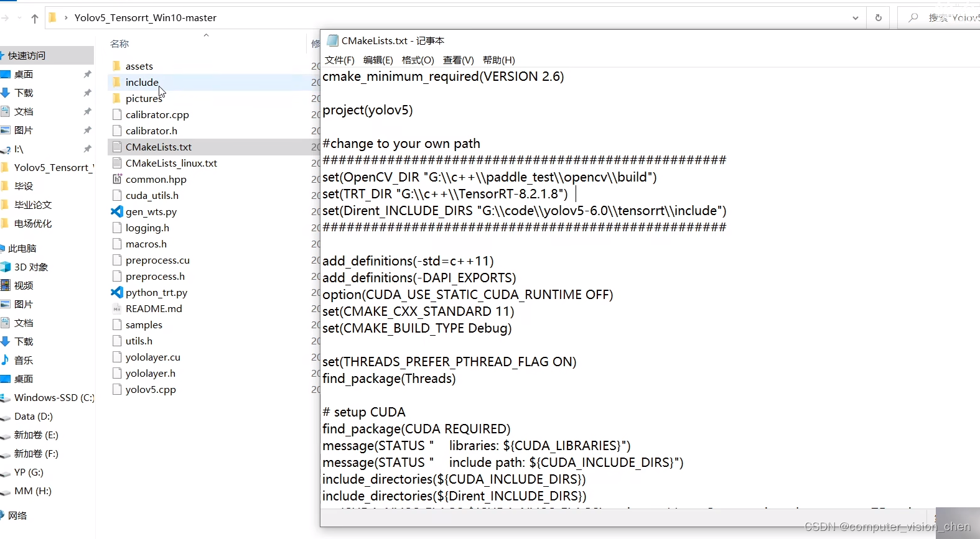The width and height of the screenshot is (980, 539).
Task: Click the sort arrow above the 名称 column
Action: pyautogui.click(x=206, y=35)
